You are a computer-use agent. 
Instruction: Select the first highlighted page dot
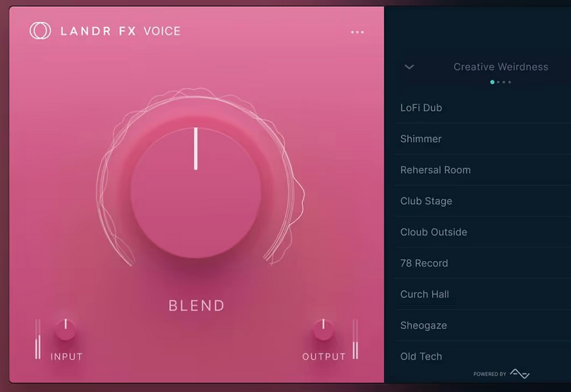[492, 82]
